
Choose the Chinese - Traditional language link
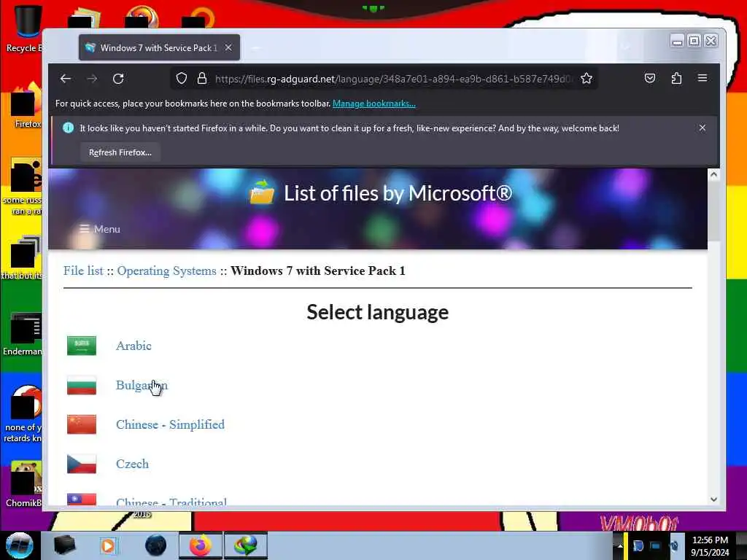171,502
